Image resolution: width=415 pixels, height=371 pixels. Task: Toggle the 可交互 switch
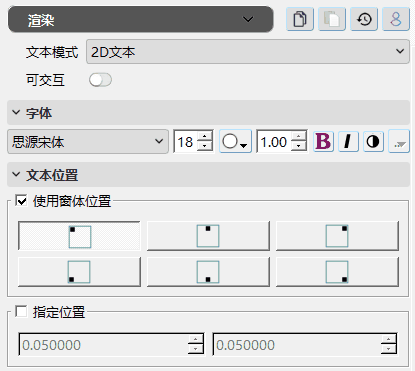100,80
